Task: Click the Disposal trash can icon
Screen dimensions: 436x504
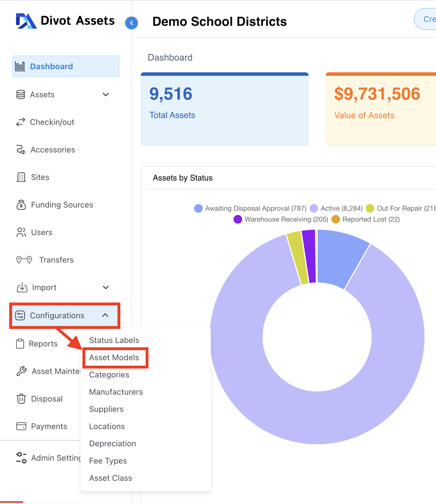Action: point(21,399)
